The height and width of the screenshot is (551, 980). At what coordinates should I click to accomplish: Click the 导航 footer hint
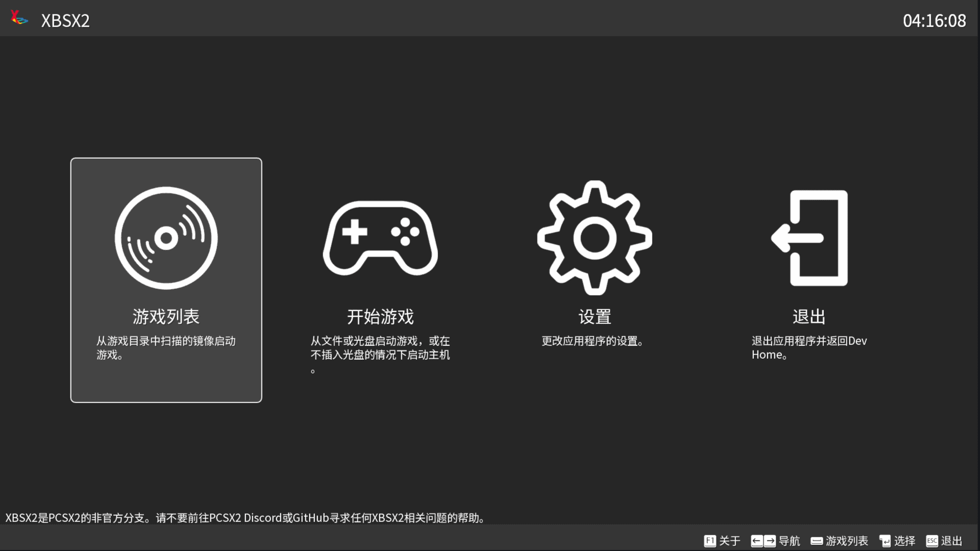click(x=790, y=541)
